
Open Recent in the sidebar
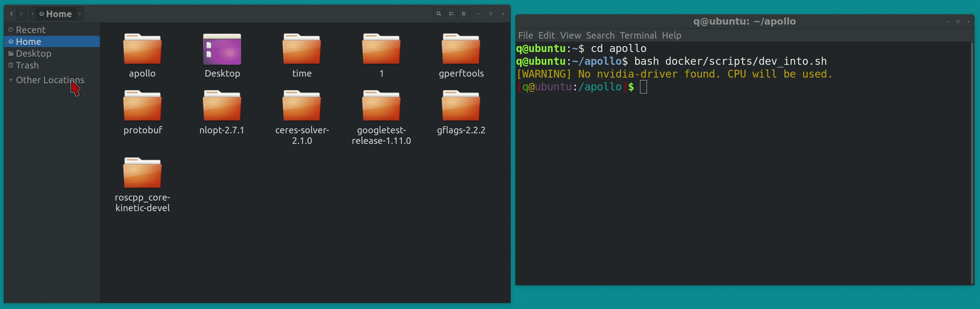pos(52,30)
